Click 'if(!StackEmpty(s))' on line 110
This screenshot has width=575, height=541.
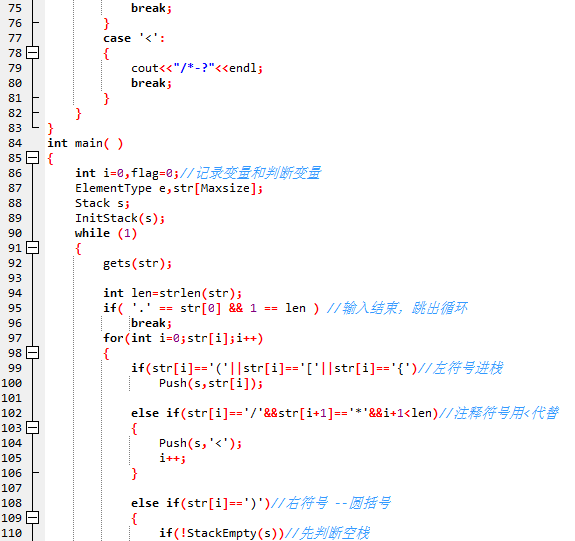(221, 533)
